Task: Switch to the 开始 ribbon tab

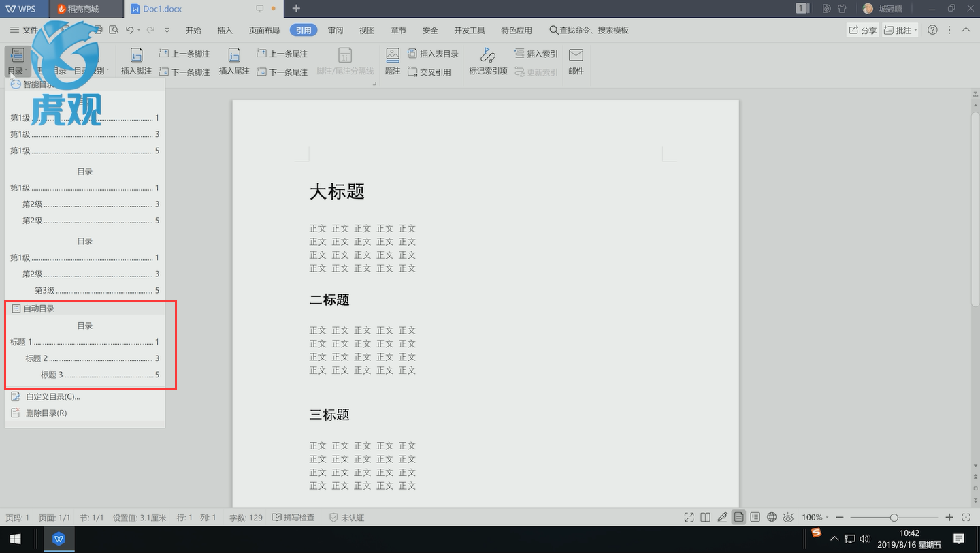Action: 193,30
